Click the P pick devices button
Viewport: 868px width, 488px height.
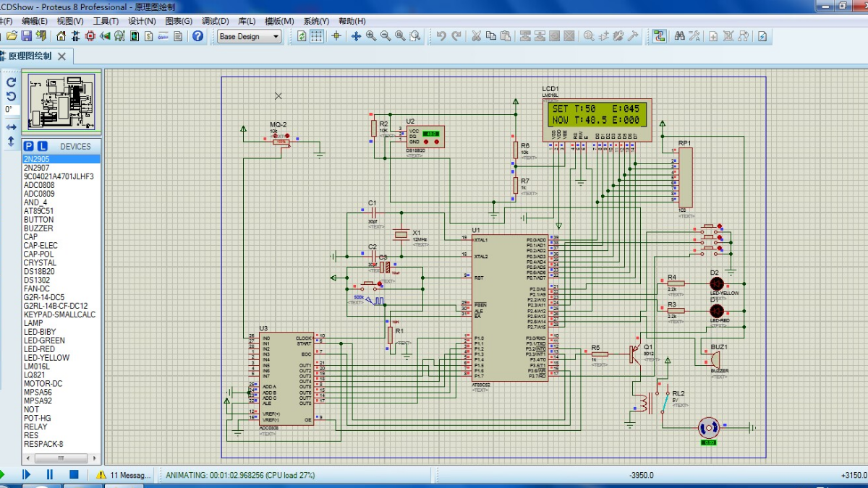coord(29,146)
